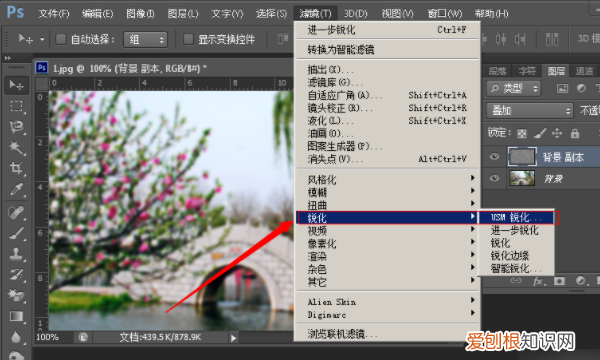
Task: Switch to the 段落 panel tab
Action: point(497,71)
